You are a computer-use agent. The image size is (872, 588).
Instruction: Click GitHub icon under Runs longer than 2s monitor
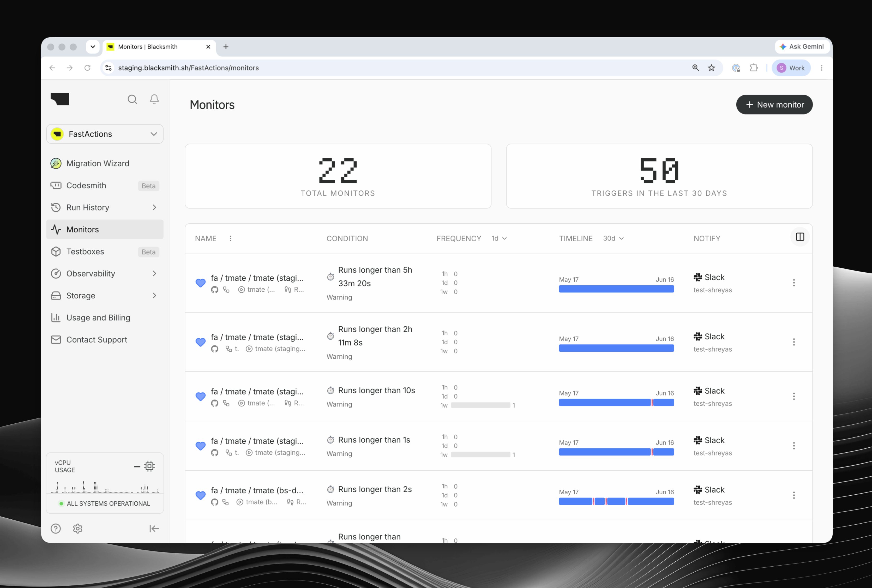click(x=214, y=502)
